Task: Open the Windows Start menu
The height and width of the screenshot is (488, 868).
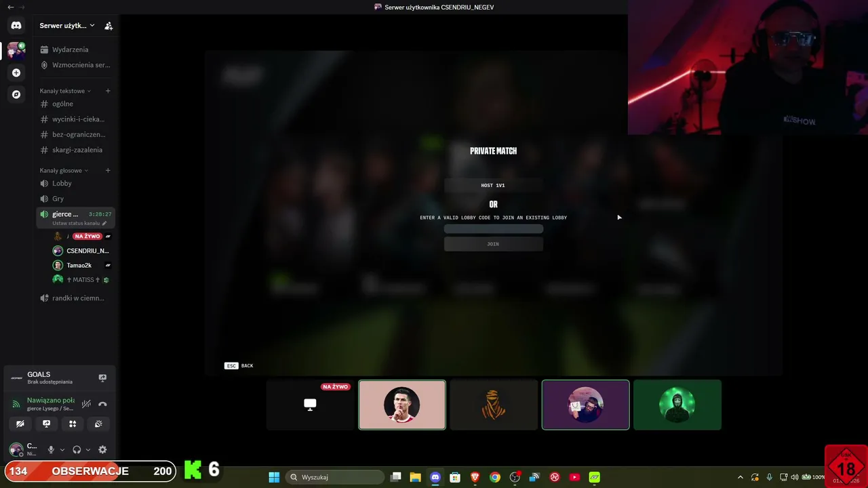Action: pyautogui.click(x=274, y=477)
